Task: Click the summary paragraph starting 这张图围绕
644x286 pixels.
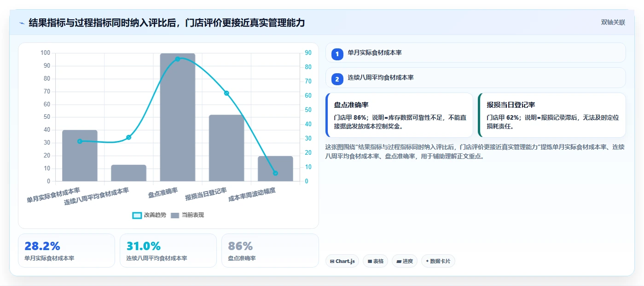Action: [475, 152]
